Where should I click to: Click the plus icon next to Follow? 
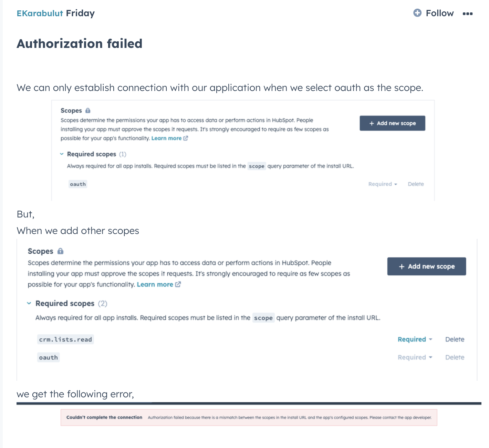[x=417, y=13]
